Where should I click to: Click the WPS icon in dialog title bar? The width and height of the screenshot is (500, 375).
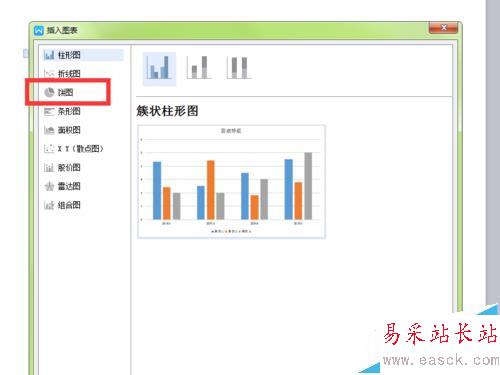point(39,30)
